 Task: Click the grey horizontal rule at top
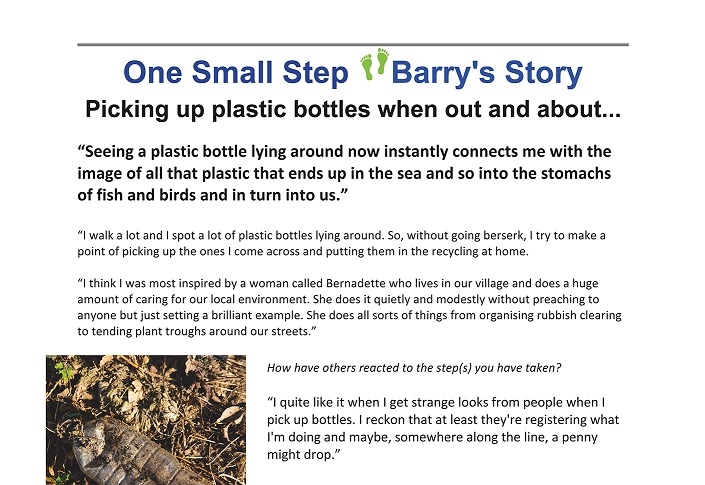point(353,44)
